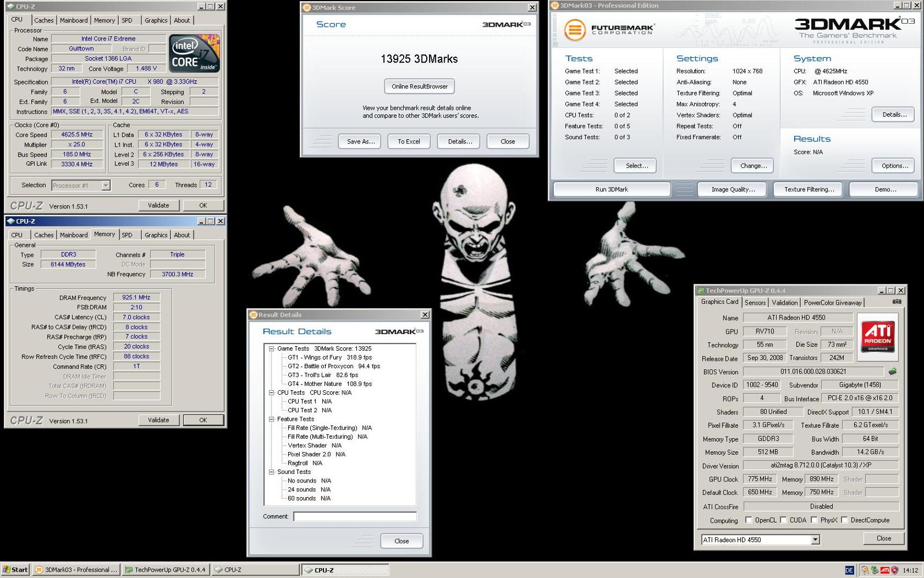Click the Futuremark Corporation orange logo
This screenshot has height=578, width=924.
[575, 29]
